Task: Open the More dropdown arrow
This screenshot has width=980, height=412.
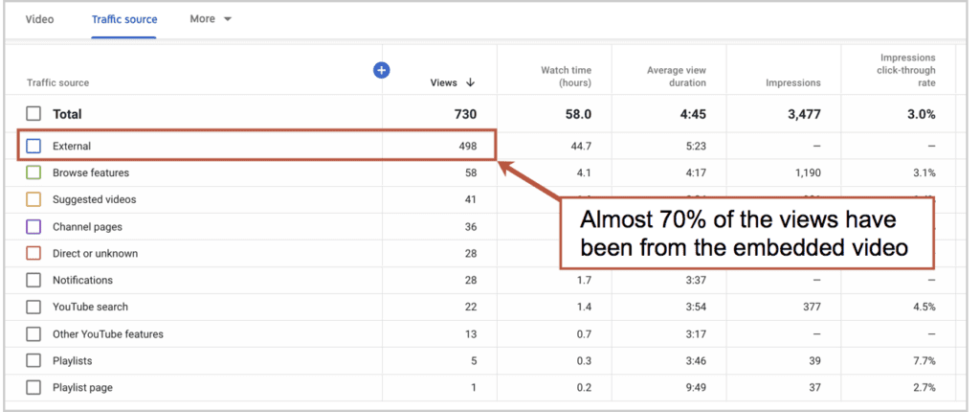Action: pos(228,19)
